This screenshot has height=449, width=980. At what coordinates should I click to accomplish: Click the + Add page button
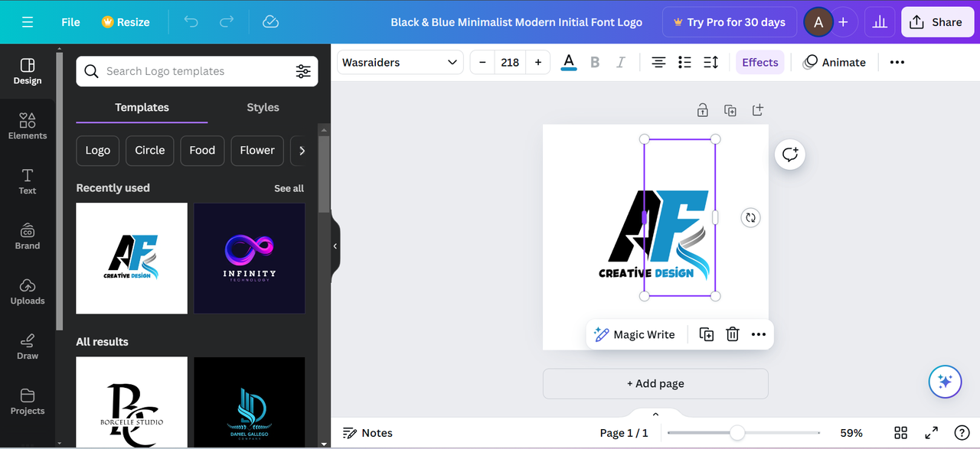655,384
